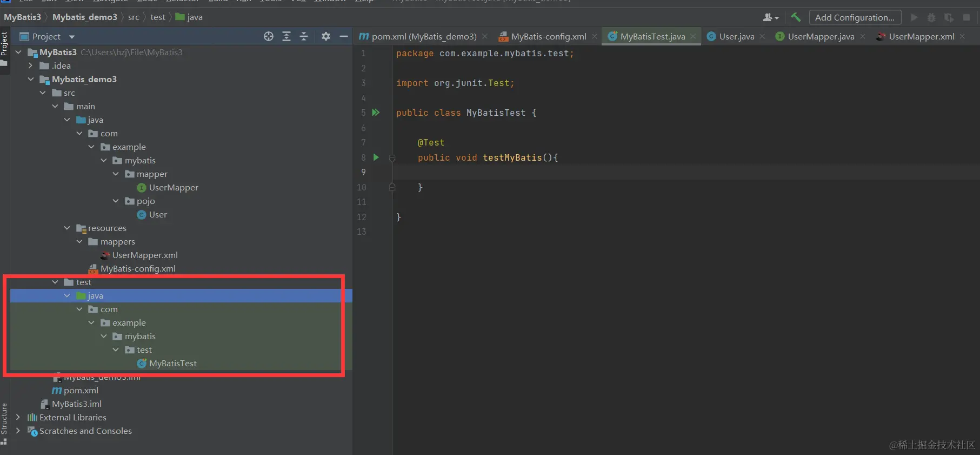
Task: Click fold end marker at line 10
Action: point(392,187)
